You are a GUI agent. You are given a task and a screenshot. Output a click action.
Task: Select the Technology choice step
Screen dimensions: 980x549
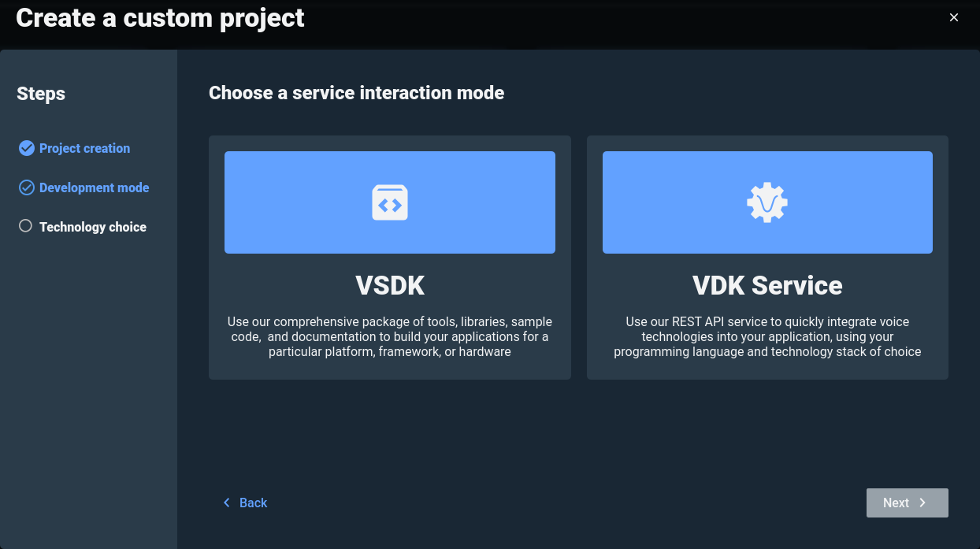93,227
